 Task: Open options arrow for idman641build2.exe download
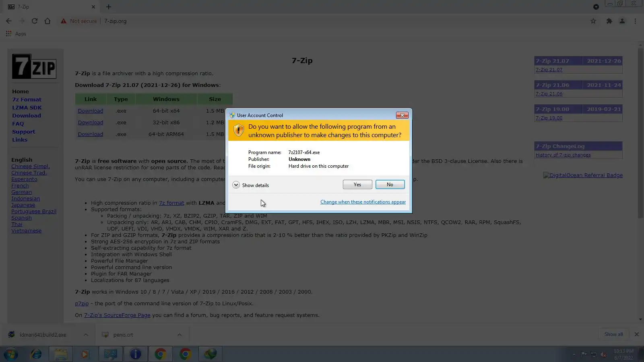(x=86, y=335)
